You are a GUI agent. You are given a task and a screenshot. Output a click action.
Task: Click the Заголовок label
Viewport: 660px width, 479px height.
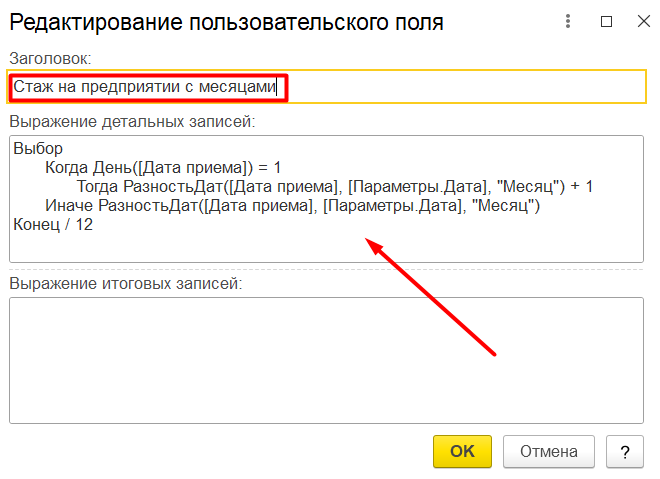tap(50, 59)
